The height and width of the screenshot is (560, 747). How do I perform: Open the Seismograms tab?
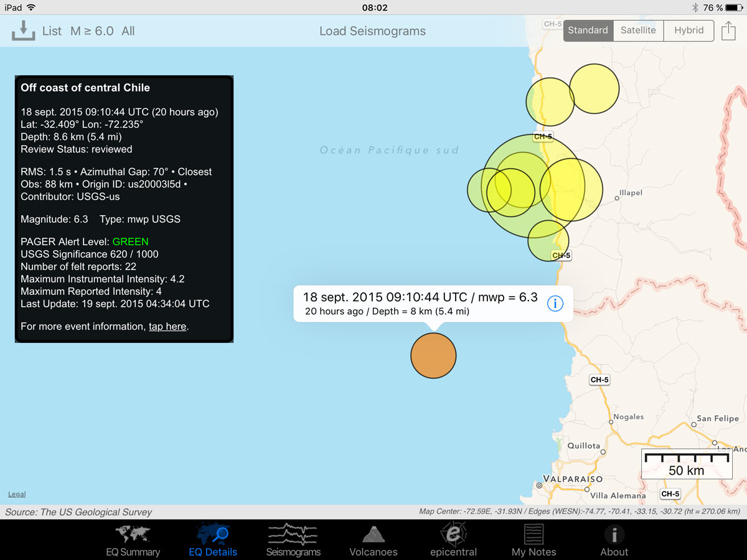293,540
